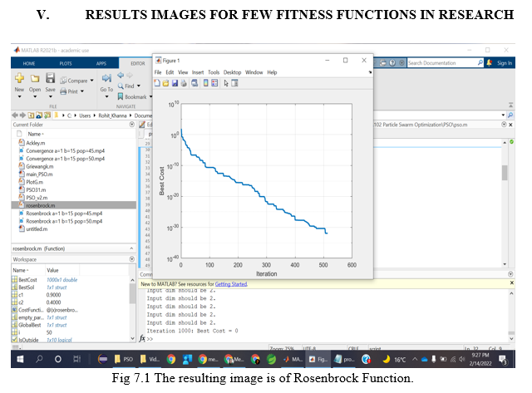
Task: Select Rosenbrock a=1 b=15 pop=45.mp4 file
Action: click(64, 214)
